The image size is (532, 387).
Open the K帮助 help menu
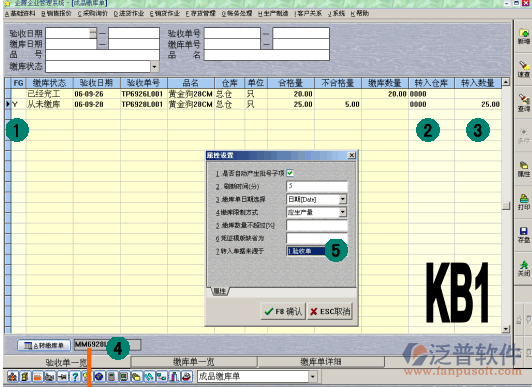pyautogui.click(x=360, y=14)
